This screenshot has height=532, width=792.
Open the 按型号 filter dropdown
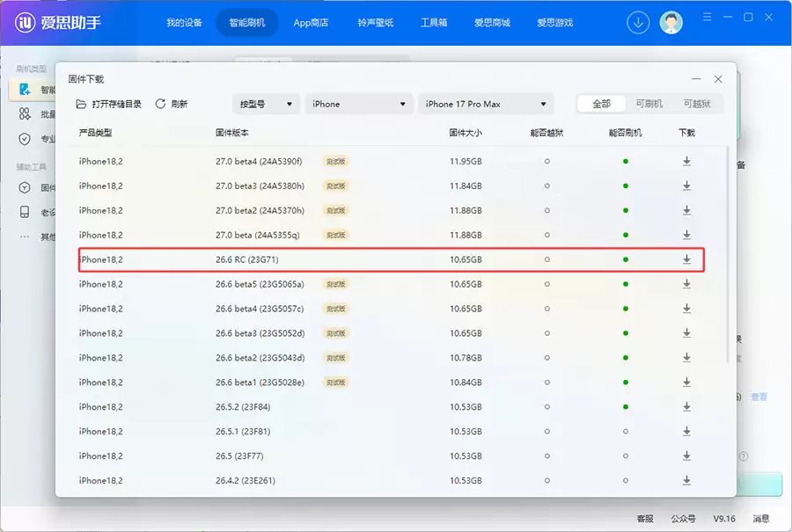point(266,104)
